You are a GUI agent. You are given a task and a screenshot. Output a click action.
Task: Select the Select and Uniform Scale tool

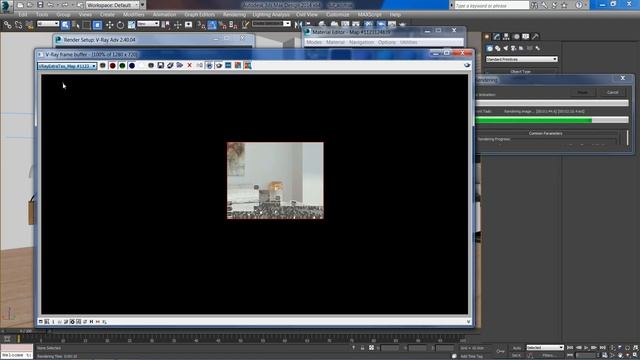click(x=131, y=25)
